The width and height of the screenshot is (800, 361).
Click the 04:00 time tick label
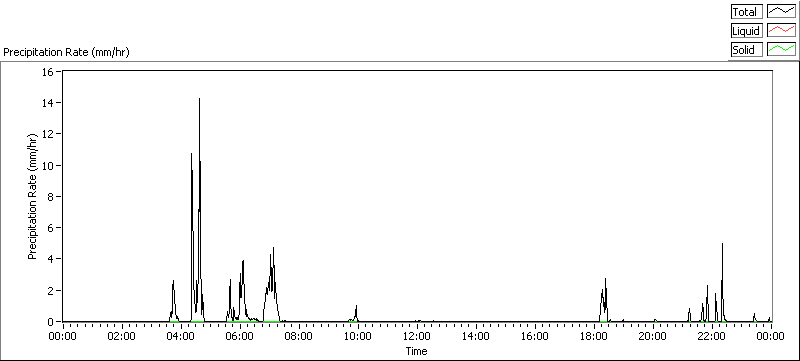(x=181, y=336)
